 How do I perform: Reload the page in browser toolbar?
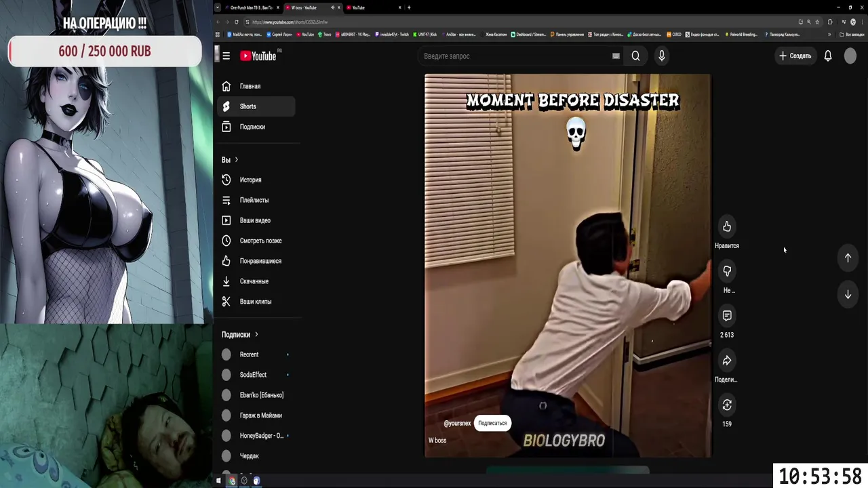click(236, 22)
